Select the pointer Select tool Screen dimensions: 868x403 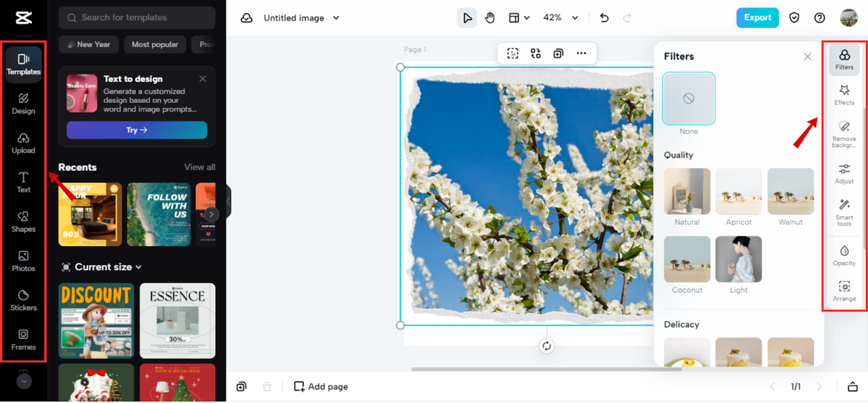(467, 18)
